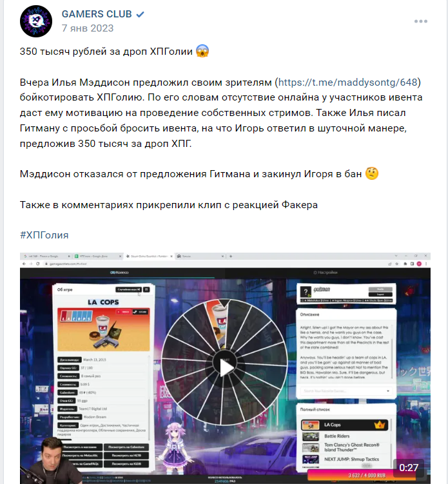448x484 pixels.
Task: Click the browser reload icon in video
Action: pos(38,264)
